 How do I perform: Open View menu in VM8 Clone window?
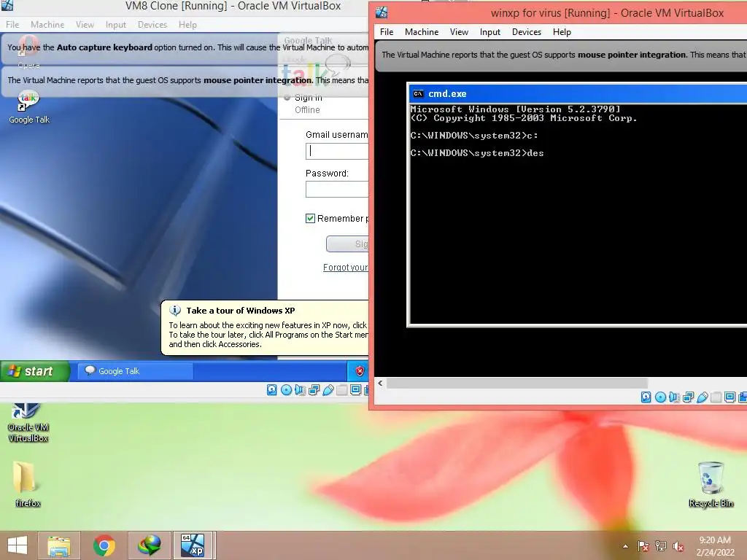[x=85, y=24]
